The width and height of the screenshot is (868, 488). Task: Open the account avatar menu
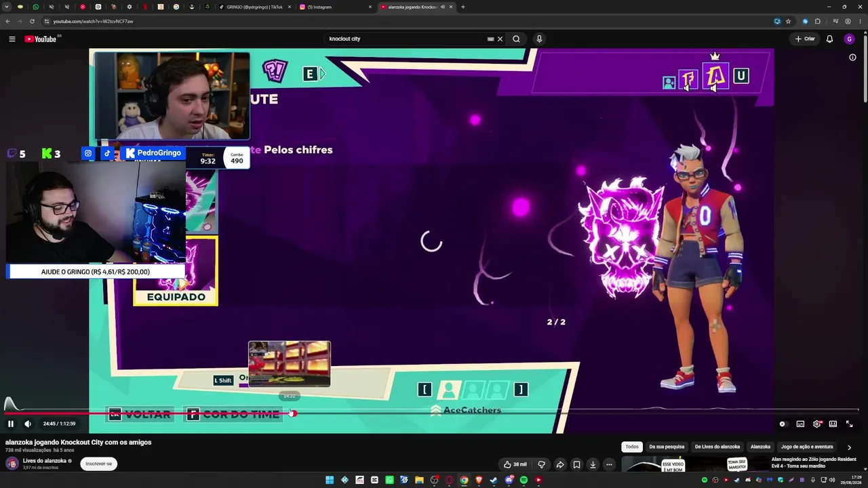point(849,39)
